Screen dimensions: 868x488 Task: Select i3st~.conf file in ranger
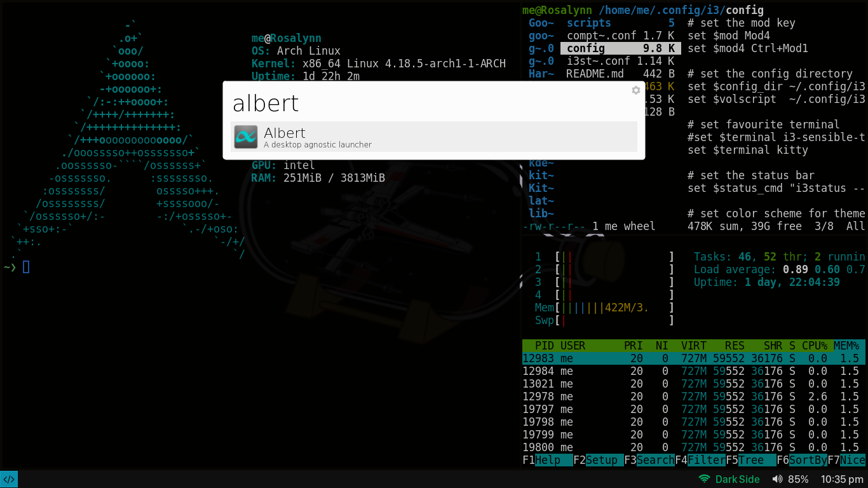click(x=621, y=61)
